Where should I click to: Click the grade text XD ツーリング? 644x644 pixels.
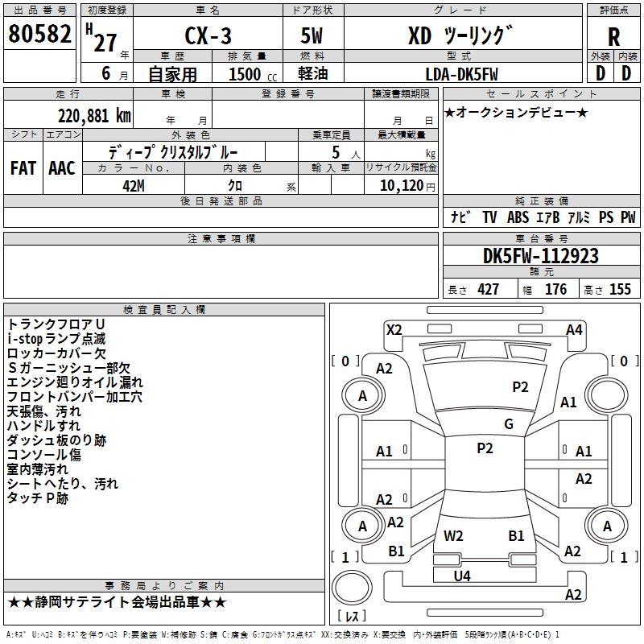click(460, 35)
